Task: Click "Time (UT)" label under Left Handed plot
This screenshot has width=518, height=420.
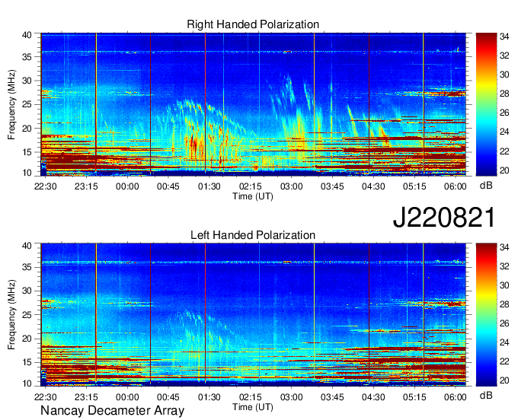Action: click(253, 407)
